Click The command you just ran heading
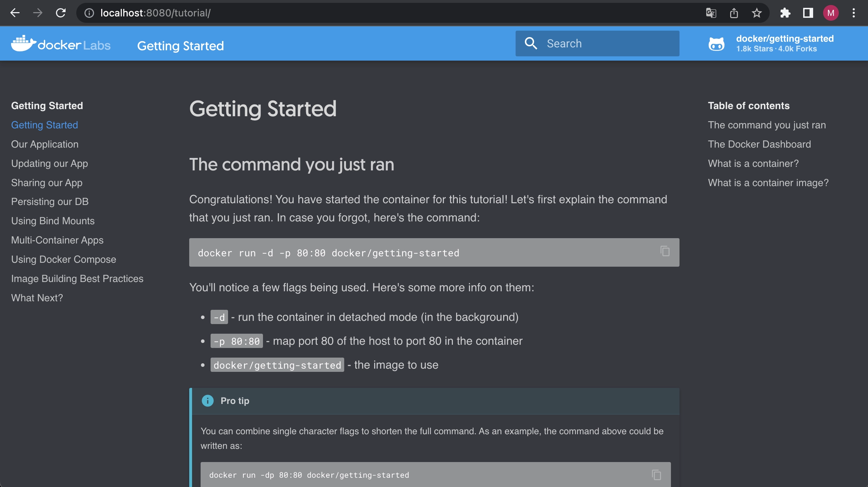Viewport: 868px width, 487px height. click(x=292, y=165)
